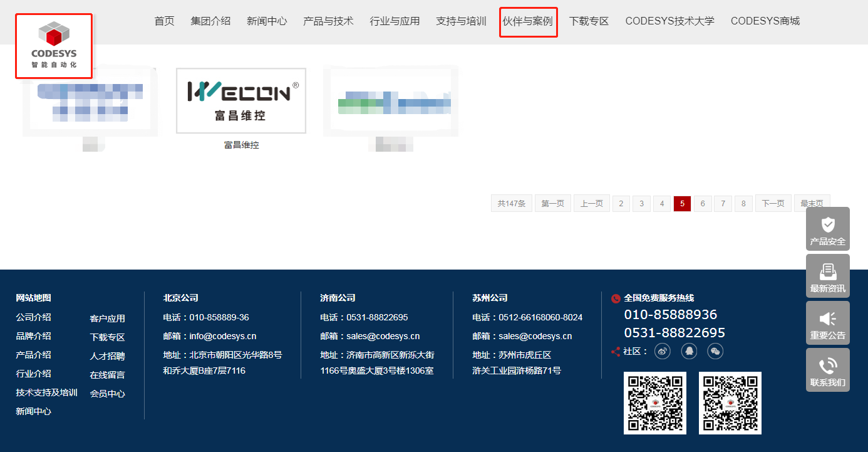The height and width of the screenshot is (452, 868).
Task: Click the 最末页 pagination button
Action: point(812,203)
